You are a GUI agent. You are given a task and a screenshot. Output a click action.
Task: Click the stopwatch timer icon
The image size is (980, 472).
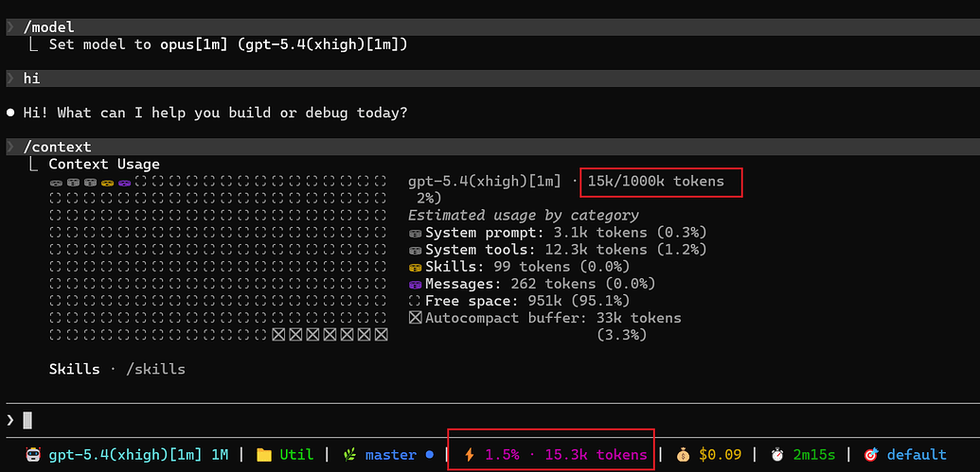(777, 455)
